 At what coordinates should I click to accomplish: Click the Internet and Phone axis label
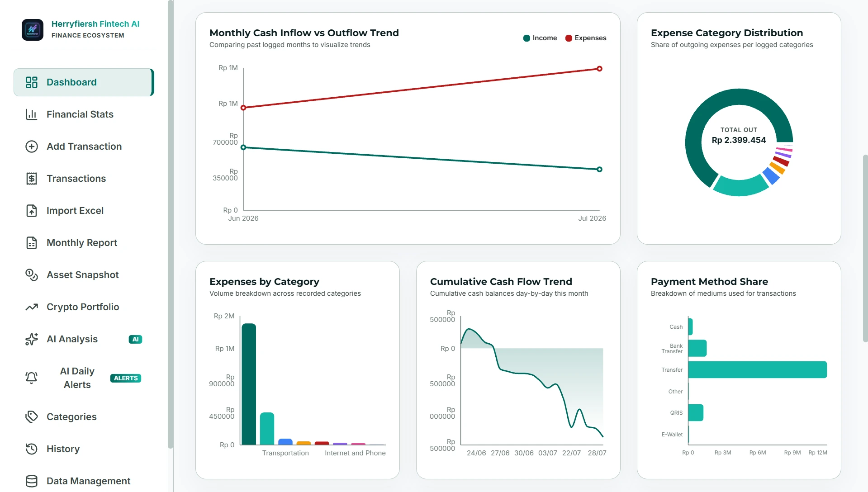pos(355,453)
